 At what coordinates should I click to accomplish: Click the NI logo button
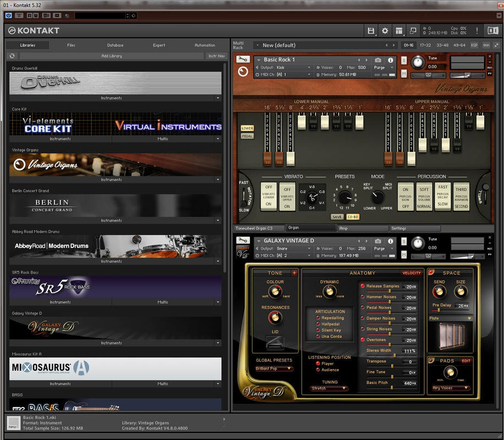[x=493, y=31]
